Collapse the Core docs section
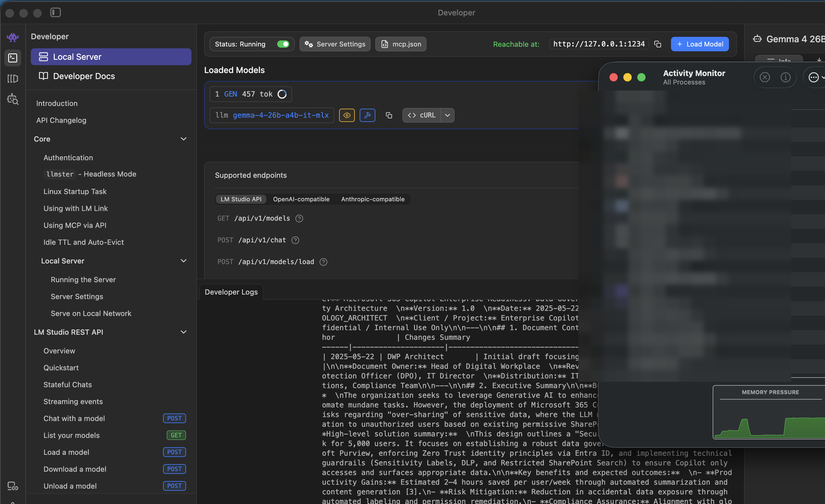The height and width of the screenshot is (504, 825). click(184, 139)
